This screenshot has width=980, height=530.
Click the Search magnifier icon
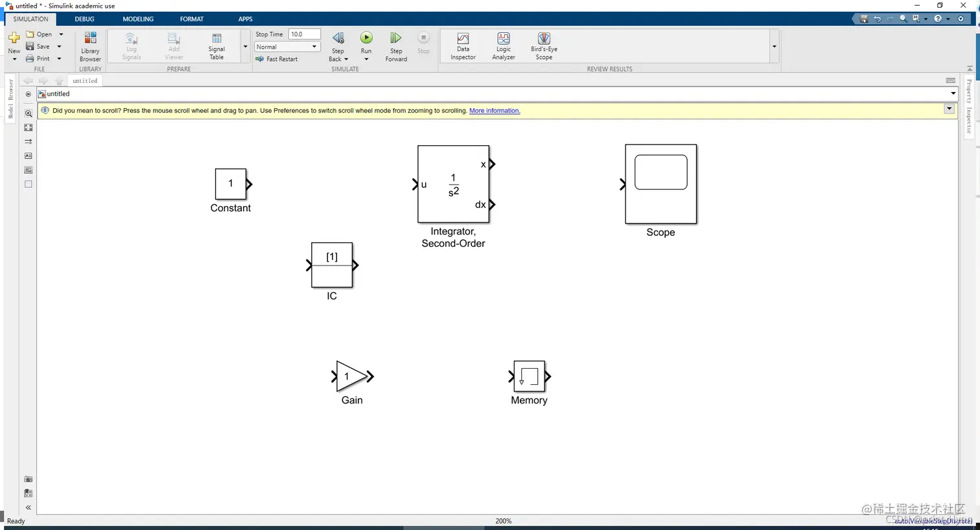pyautogui.click(x=903, y=19)
